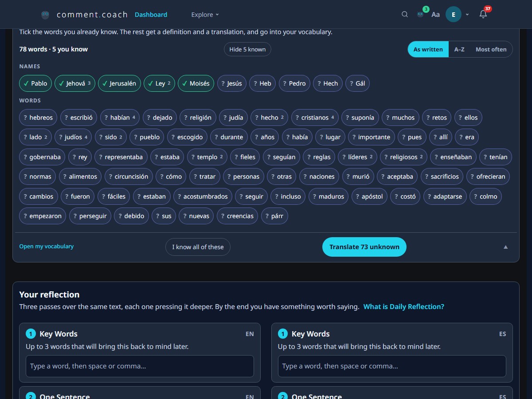Untick the known name Jehová

(74, 83)
